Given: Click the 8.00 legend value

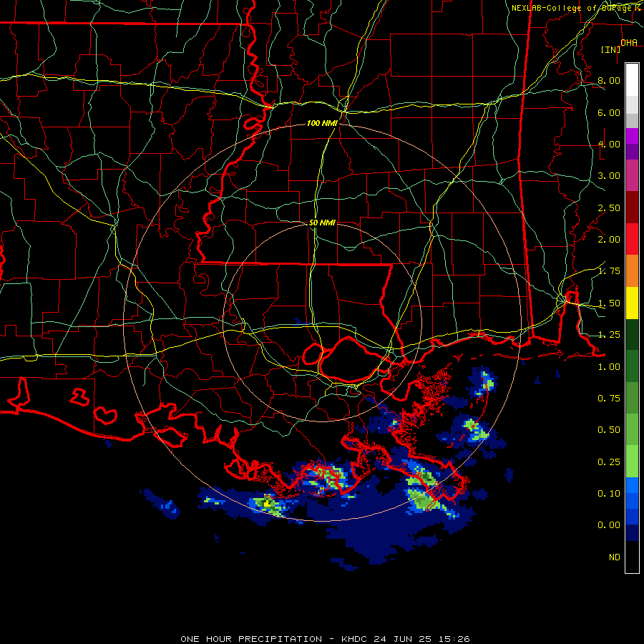Looking at the screenshot, I should click(609, 80).
